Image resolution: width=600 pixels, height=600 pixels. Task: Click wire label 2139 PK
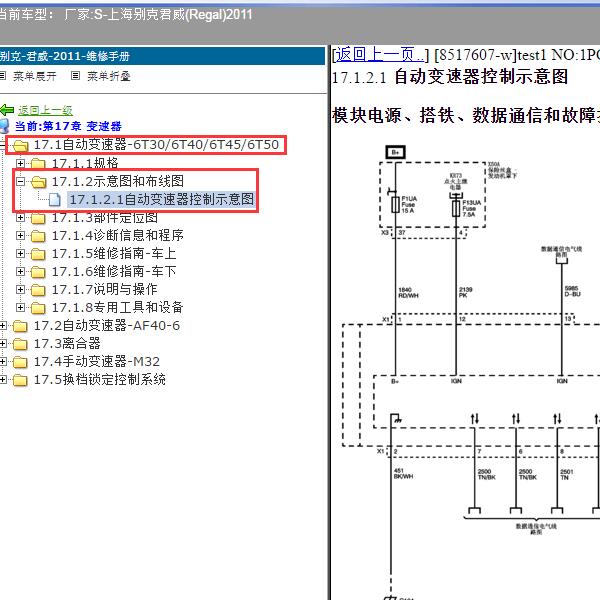coord(466,292)
